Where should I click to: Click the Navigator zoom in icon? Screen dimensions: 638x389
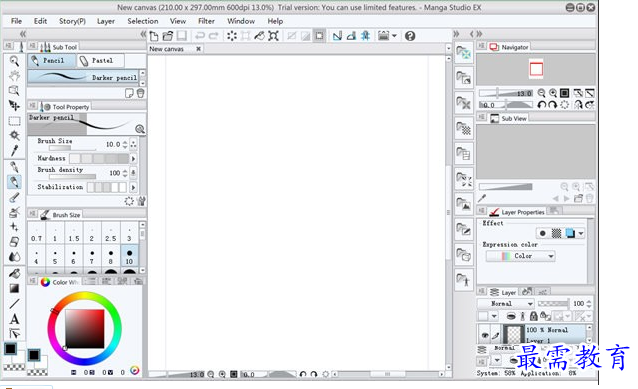click(x=553, y=93)
